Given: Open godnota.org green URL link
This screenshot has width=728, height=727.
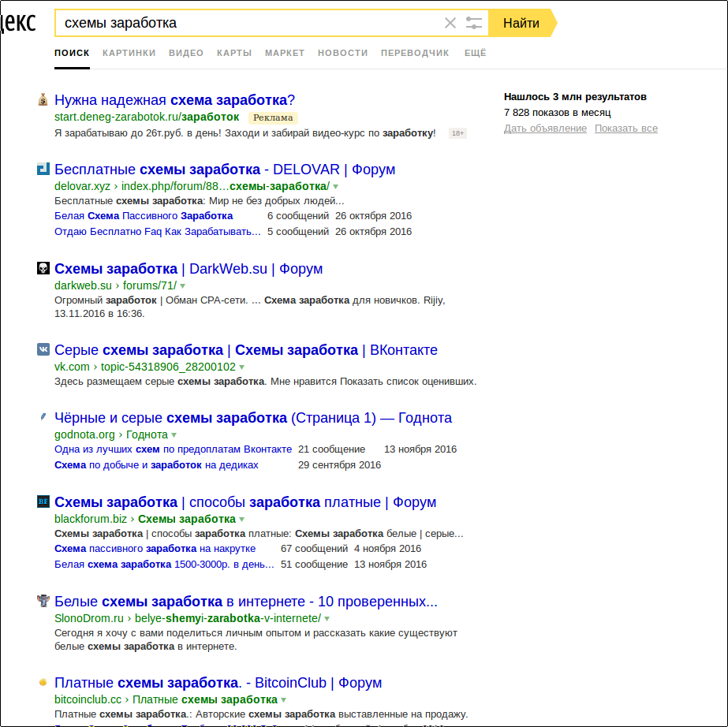Looking at the screenshot, I should point(111,434).
